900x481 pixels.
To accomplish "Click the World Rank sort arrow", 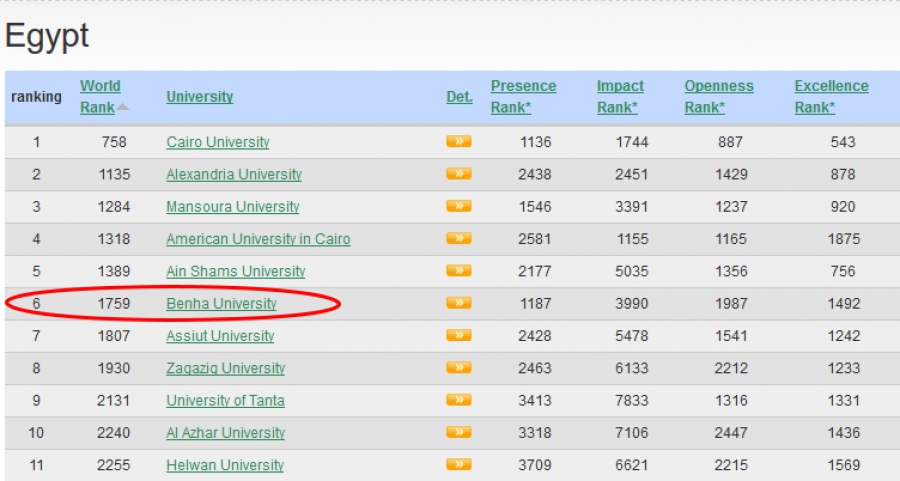I will click(x=122, y=107).
